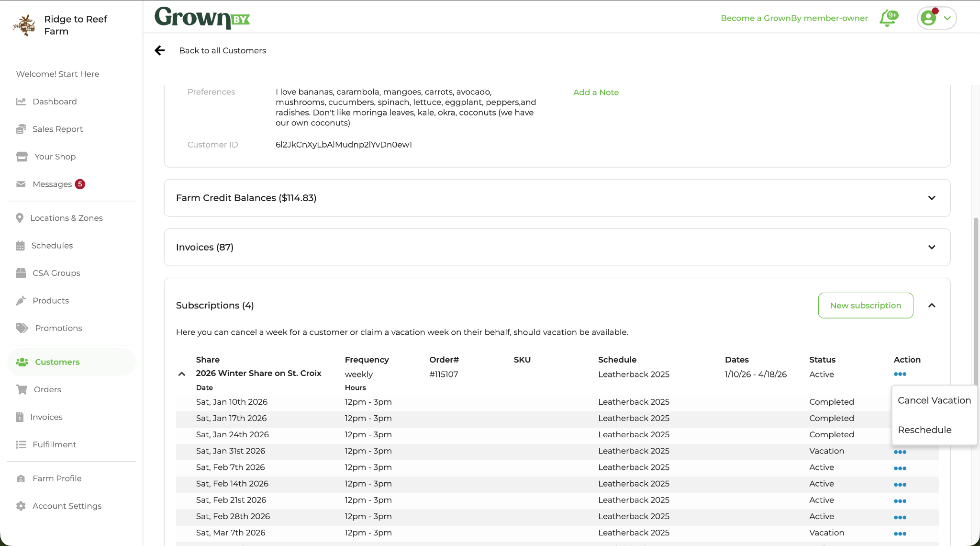The width and height of the screenshot is (980, 546).
Task: Click the New subscription button
Action: (x=865, y=306)
